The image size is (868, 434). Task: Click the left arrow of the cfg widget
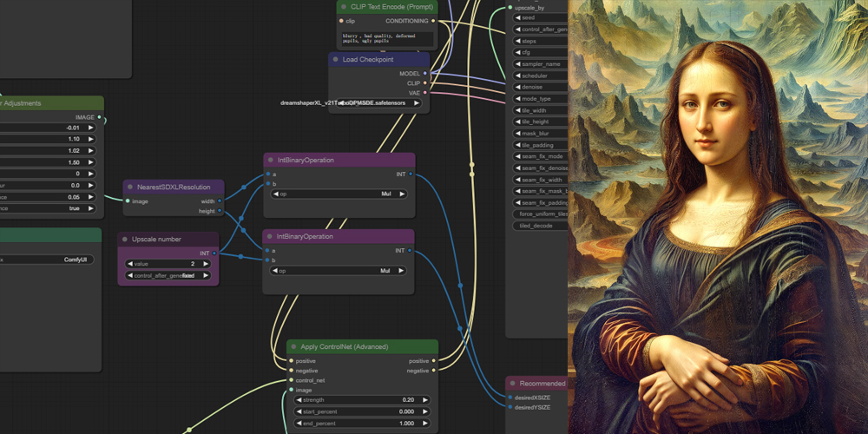click(518, 53)
